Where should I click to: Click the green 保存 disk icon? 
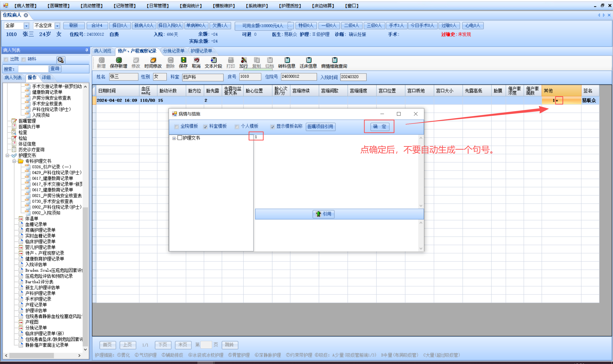pyautogui.click(x=183, y=60)
